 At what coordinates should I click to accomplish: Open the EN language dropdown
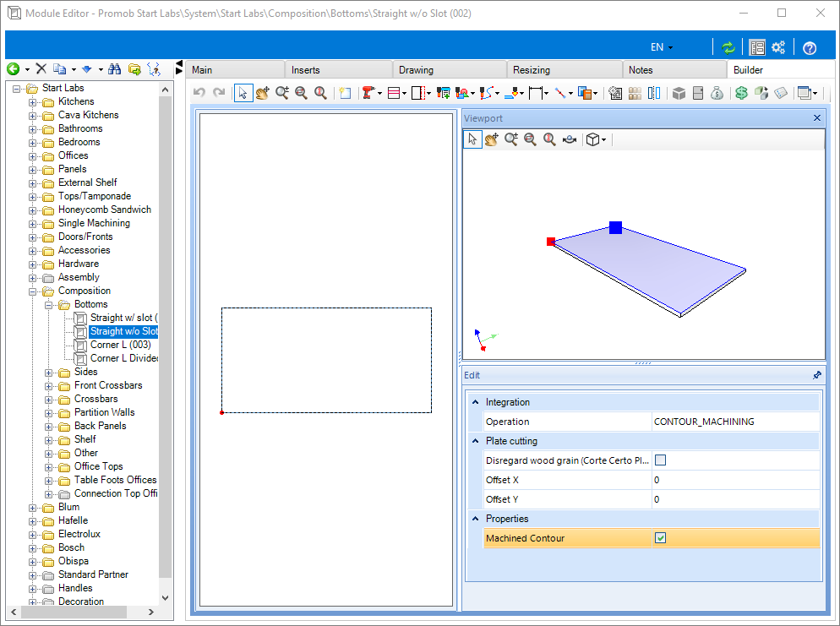point(662,47)
